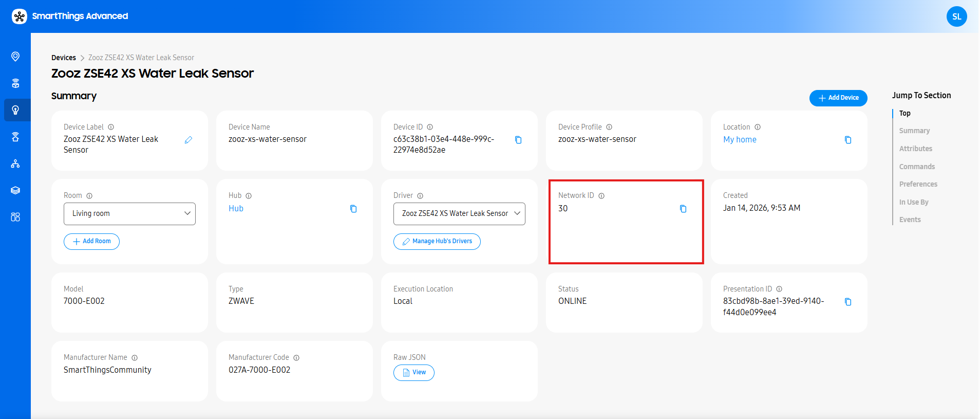Copy the Device ID value
The image size is (980, 419).
pyautogui.click(x=518, y=140)
